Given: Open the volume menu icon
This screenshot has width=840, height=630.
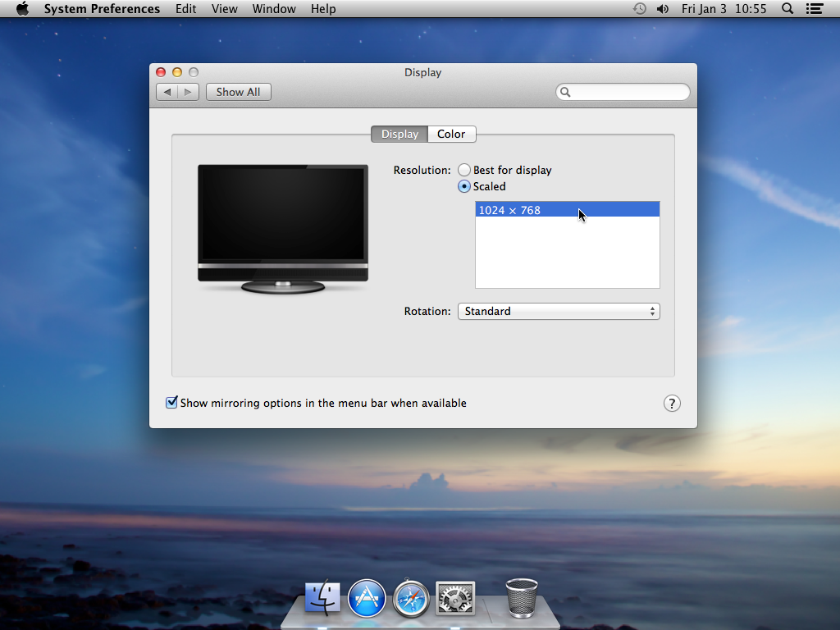Looking at the screenshot, I should (663, 8).
